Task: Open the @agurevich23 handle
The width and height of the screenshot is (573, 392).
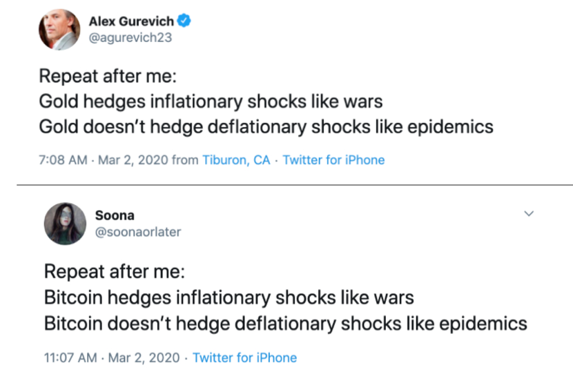Action: pyautogui.click(x=130, y=38)
